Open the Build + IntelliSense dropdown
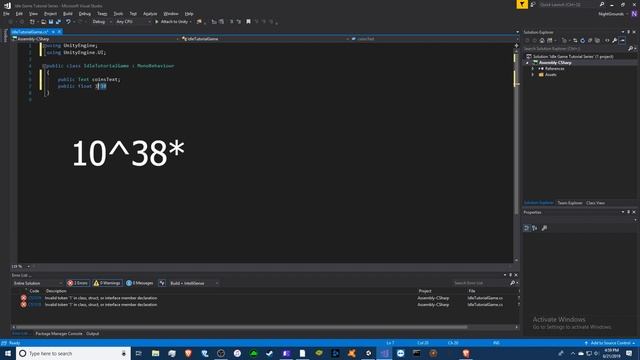Viewport: 640px width, 360px height. pyautogui.click(x=194, y=283)
